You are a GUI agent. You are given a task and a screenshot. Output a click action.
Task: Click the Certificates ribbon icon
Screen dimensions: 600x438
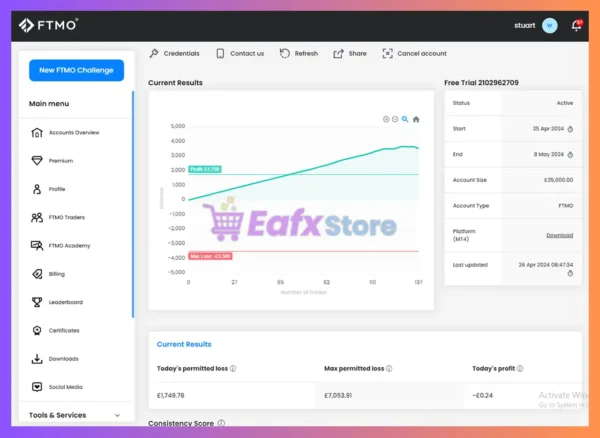[37, 331]
